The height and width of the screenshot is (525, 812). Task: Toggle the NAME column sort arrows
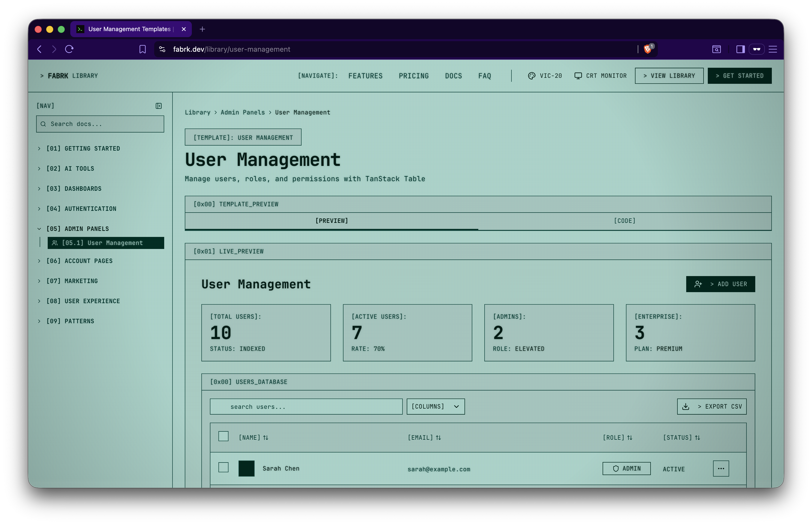(266, 437)
